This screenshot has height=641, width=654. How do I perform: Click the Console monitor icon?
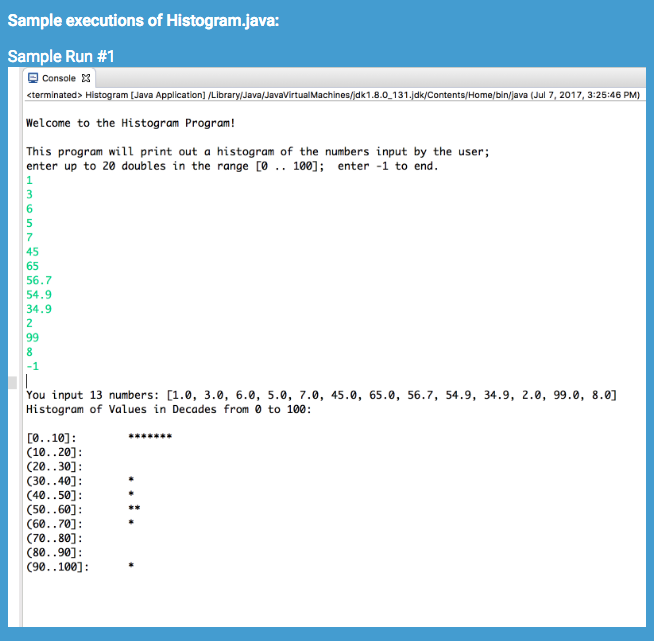[x=33, y=78]
